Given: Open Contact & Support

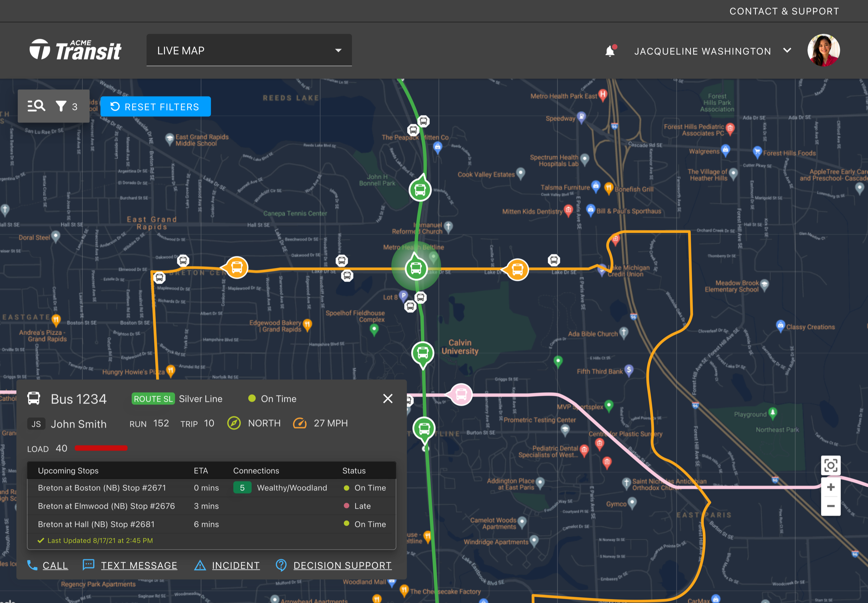Looking at the screenshot, I should tap(784, 11).
